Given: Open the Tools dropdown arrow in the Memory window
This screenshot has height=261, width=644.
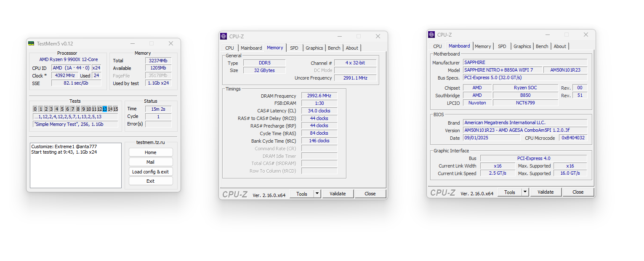Looking at the screenshot, I should pos(317,194).
